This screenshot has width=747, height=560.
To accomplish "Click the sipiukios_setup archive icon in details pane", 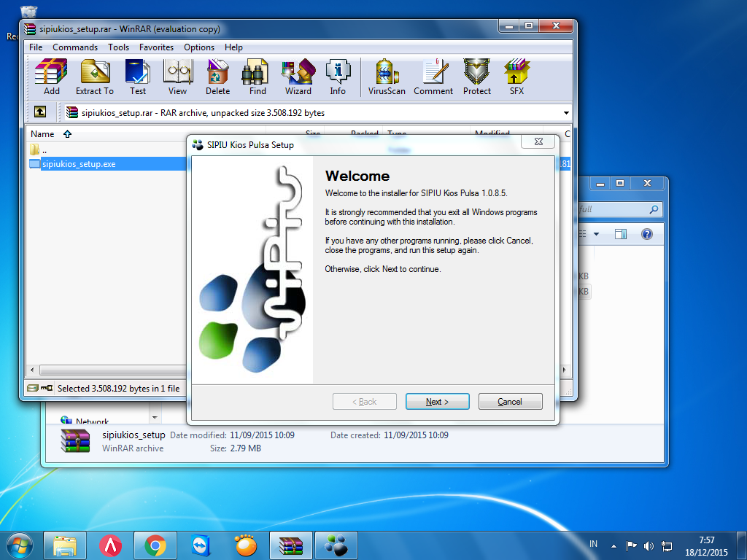I will coord(75,441).
